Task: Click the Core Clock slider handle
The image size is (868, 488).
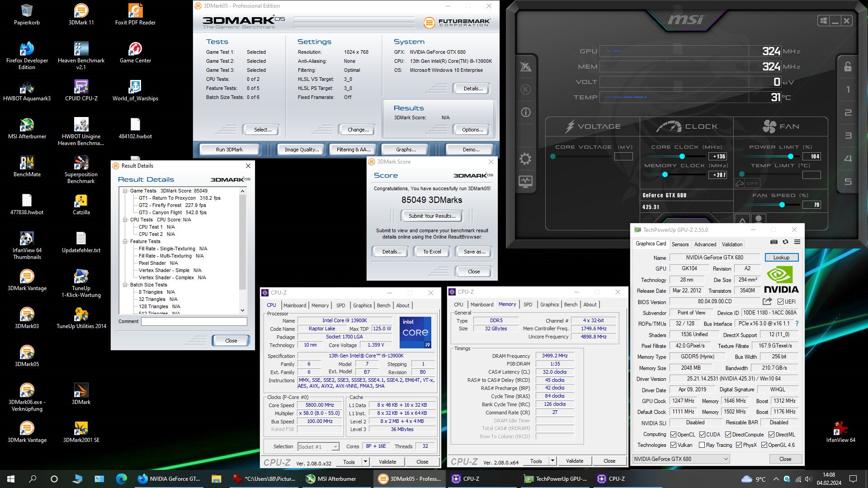Action: pyautogui.click(x=682, y=156)
